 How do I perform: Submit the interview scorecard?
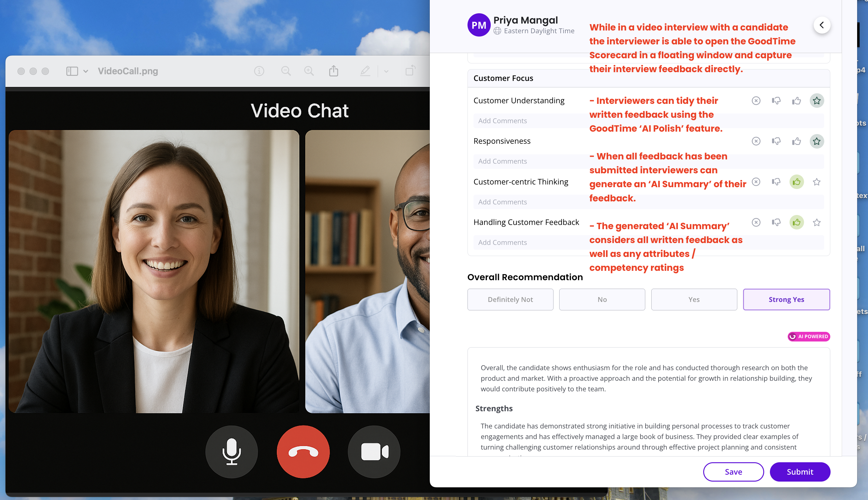(800, 472)
